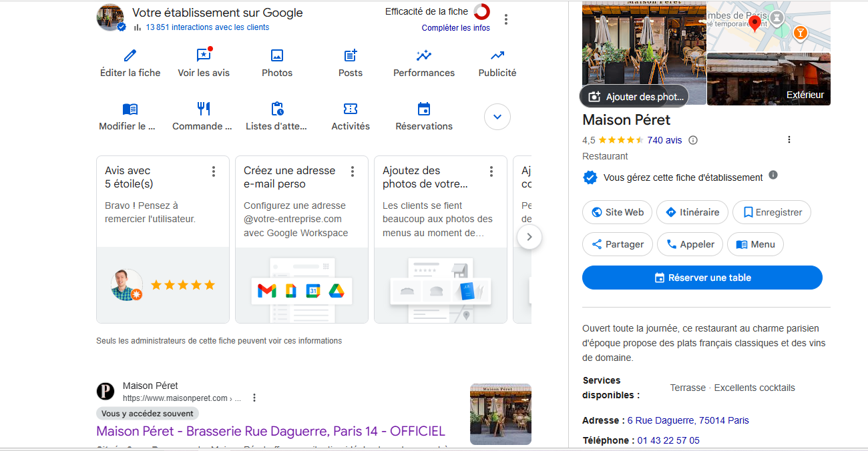Click Compléter les infos link
The image size is (868, 451).
pyautogui.click(x=456, y=28)
